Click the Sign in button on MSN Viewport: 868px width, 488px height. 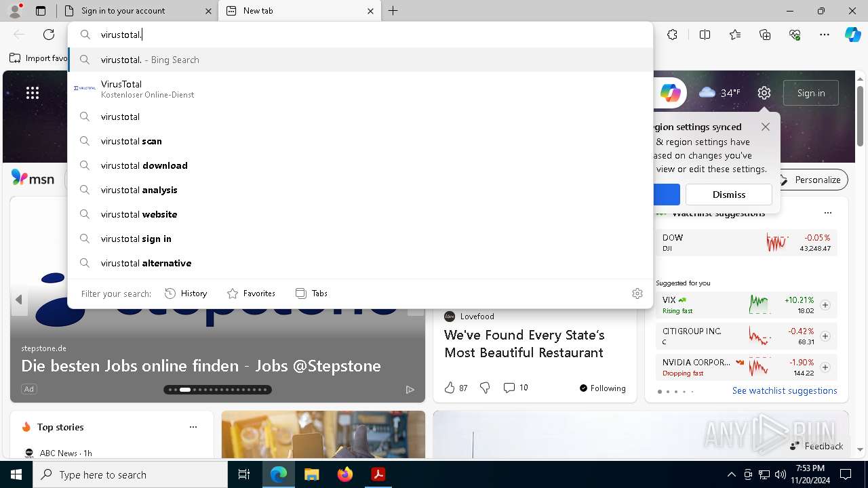pos(811,93)
